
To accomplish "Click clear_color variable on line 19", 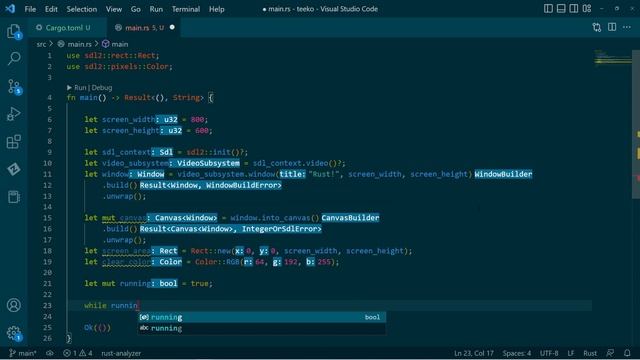I will click(x=126, y=262).
